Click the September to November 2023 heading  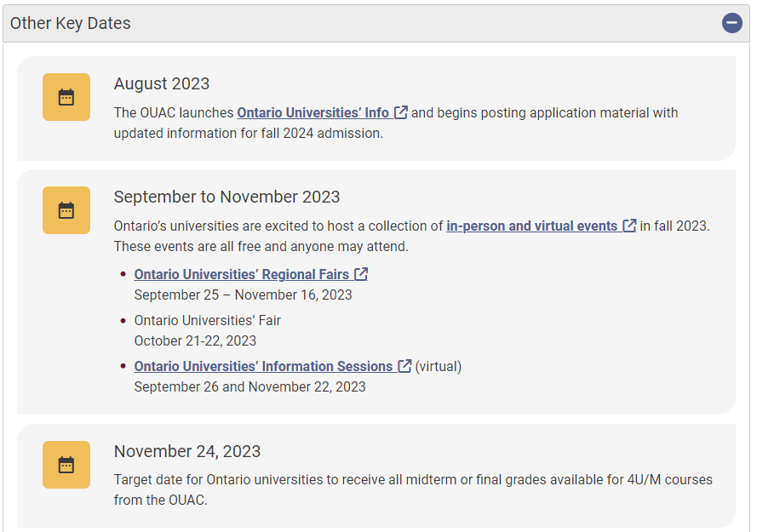click(227, 197)
